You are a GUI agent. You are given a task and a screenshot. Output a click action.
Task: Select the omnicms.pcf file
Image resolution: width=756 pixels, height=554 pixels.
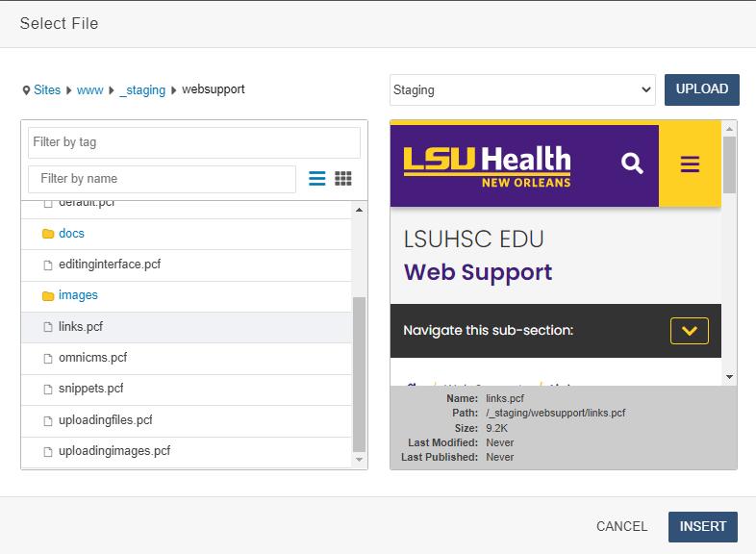coord(92,358)
